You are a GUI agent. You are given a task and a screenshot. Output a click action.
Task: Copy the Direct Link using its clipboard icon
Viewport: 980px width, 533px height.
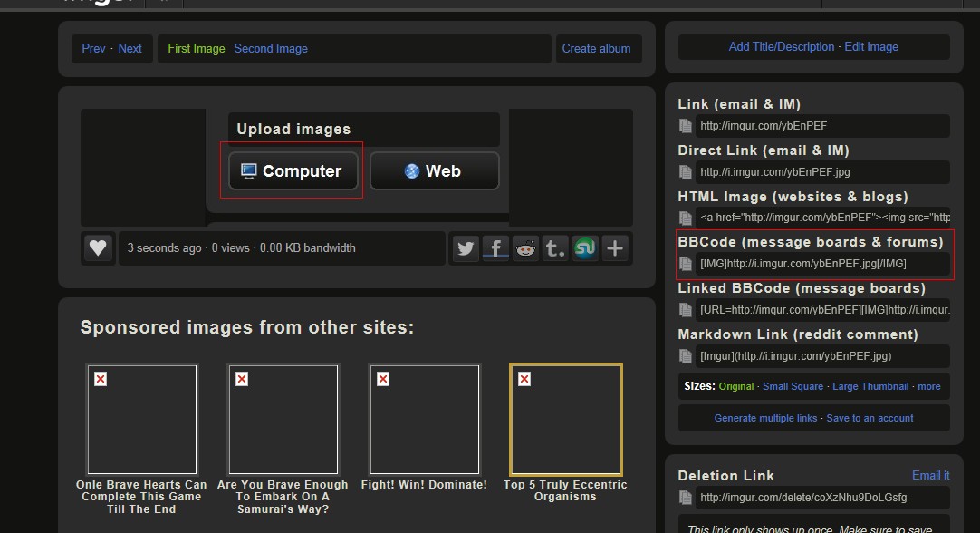[686, 172]
